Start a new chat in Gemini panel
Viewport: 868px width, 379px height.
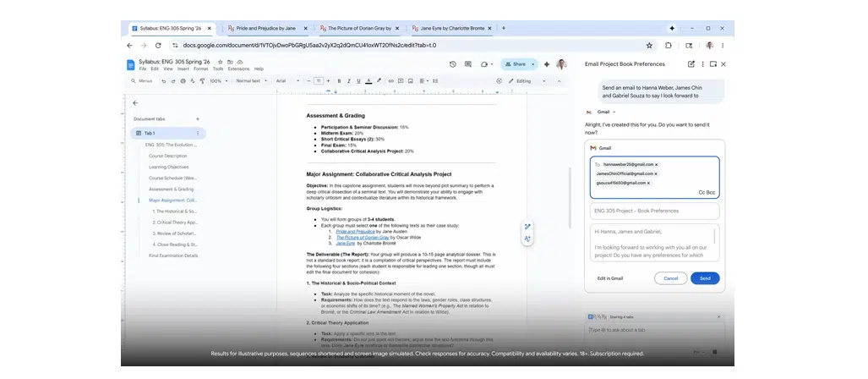(691, 64)
